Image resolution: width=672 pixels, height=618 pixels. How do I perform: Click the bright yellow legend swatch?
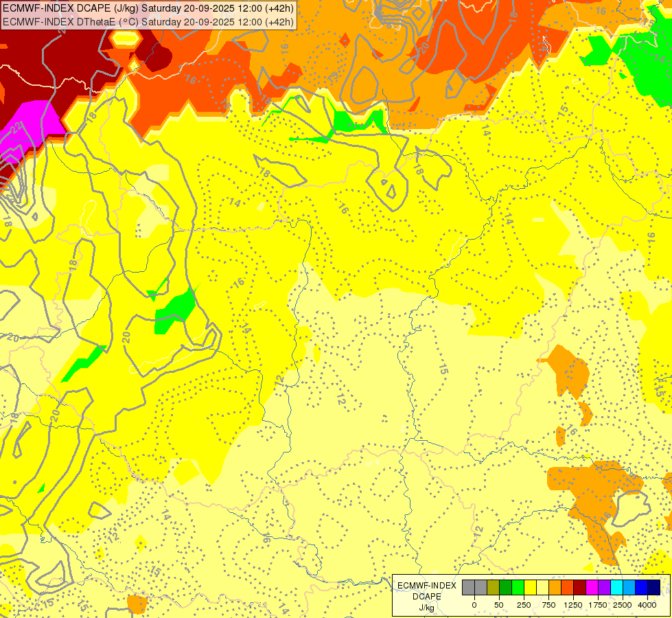[530, 588]
